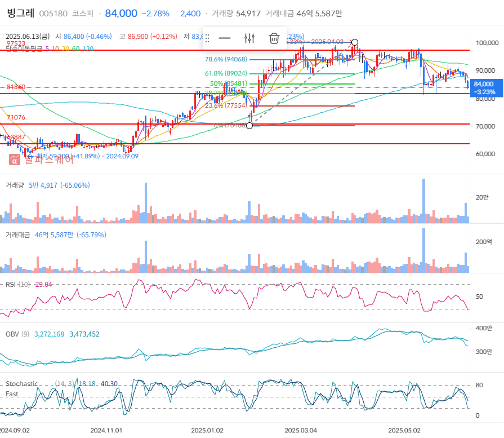The height and width of the screenshot is (438, 504).
Task: Click the Fibonacci 23.6% (77554) label
Action: point(226,105)
